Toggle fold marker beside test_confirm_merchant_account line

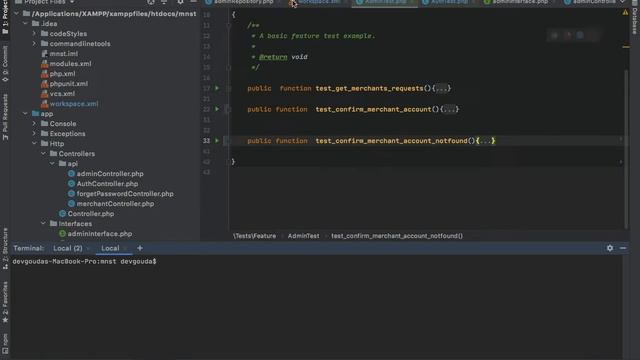click(x=228, y=109)
